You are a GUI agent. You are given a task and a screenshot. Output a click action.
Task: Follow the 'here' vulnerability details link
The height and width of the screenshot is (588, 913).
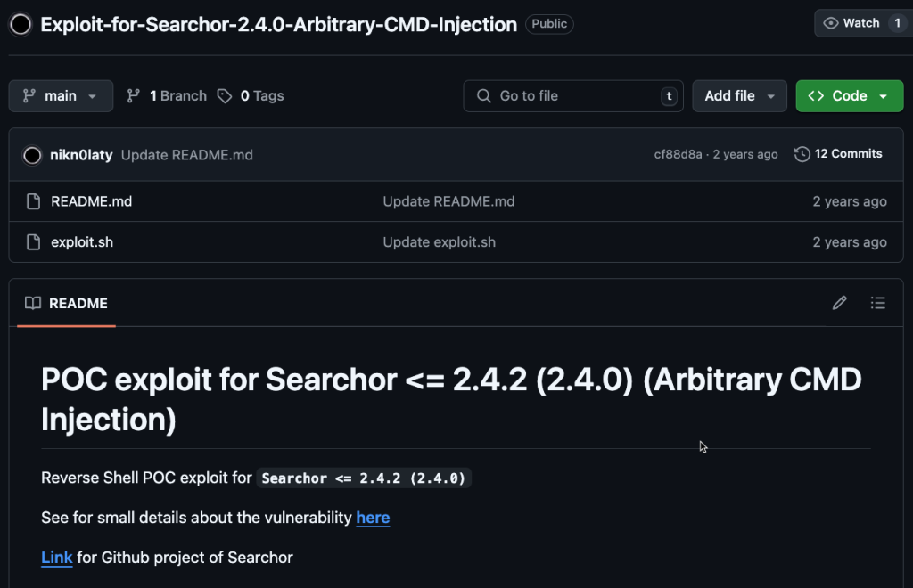(x=373, y=518)
